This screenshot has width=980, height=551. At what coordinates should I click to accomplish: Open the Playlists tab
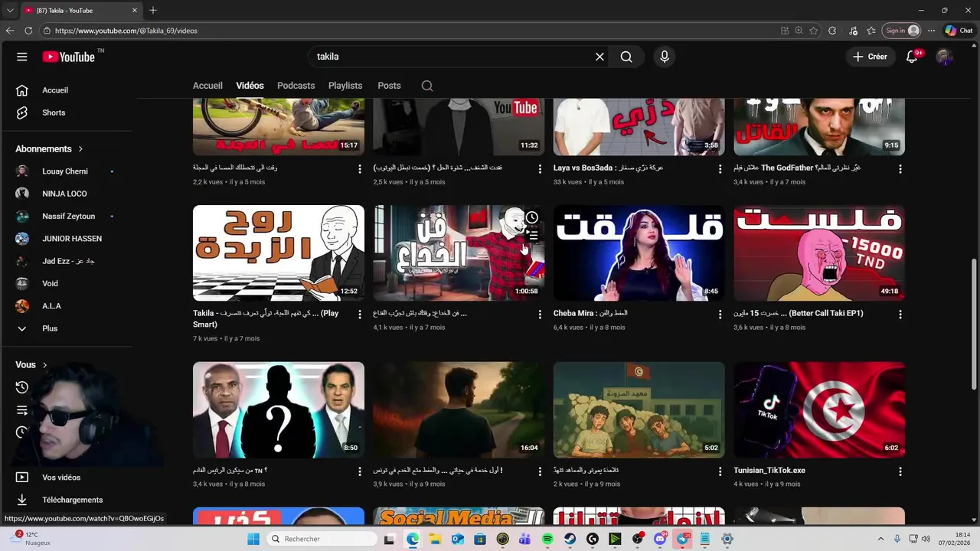pyautogui.click(x=345, y=86)
